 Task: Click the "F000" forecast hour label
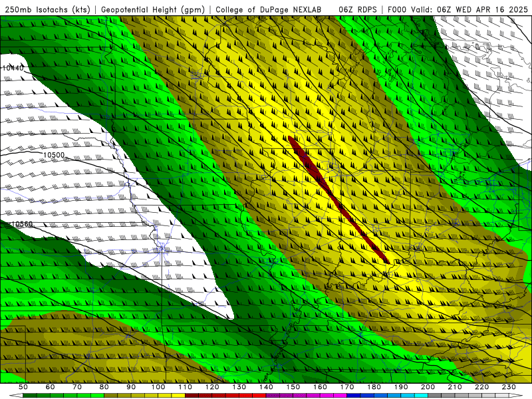click(397, 10)
